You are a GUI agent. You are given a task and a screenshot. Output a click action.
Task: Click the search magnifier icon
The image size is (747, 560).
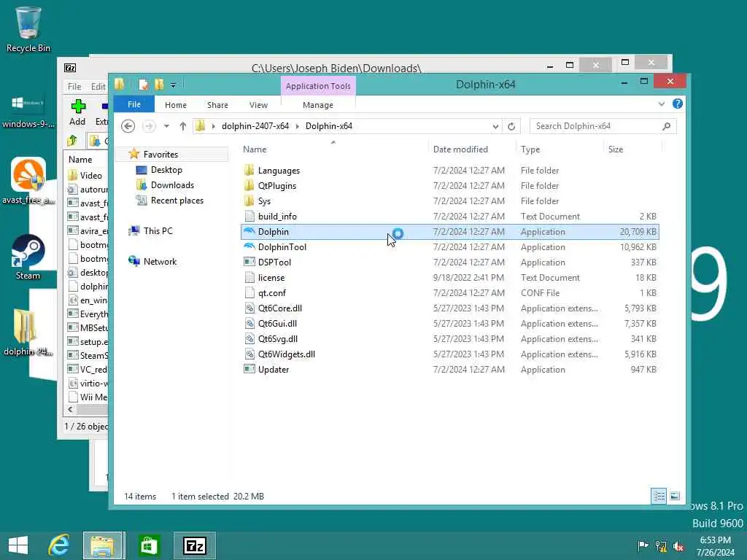click(x=667, y=126)
